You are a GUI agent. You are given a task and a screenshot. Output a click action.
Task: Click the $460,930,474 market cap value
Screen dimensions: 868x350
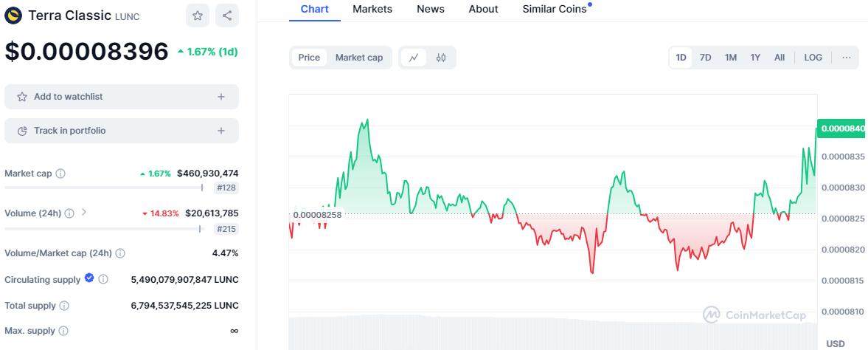click(207, 174)
